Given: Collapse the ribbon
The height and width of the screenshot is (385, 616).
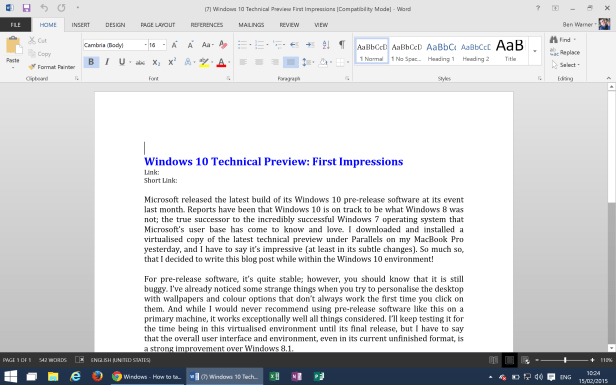Looking at the screenshot, I should coord(609,78).
